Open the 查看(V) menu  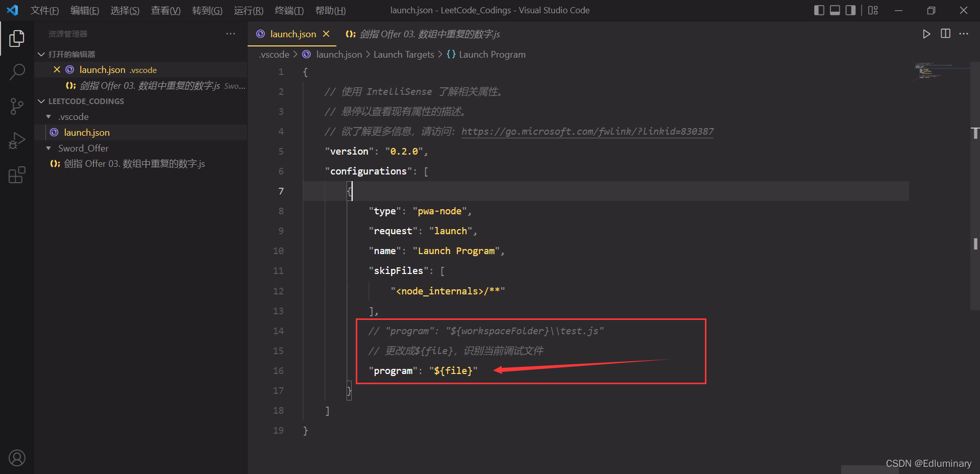point(166,10)
